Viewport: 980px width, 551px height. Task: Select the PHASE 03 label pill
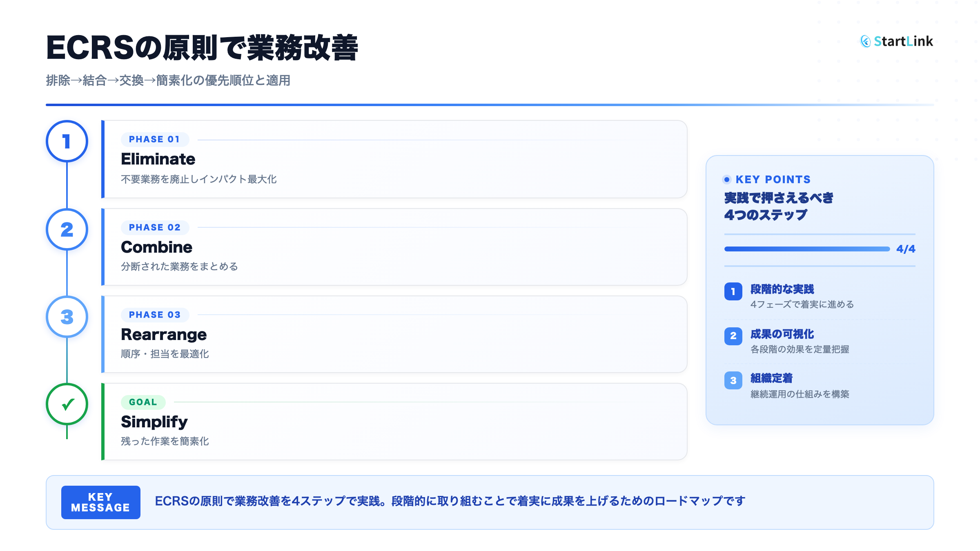click(x=154, y=315)
